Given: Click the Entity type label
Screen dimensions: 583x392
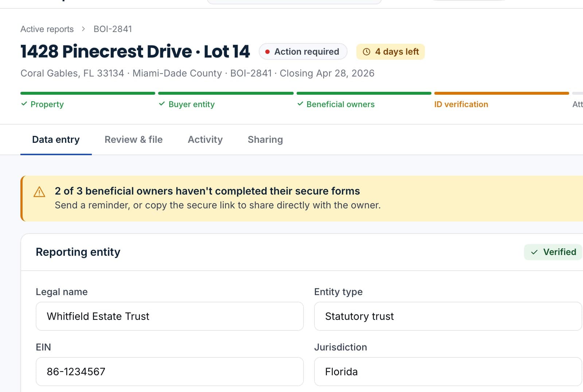Looking at the screenshot, I should (x=338, y=292).
